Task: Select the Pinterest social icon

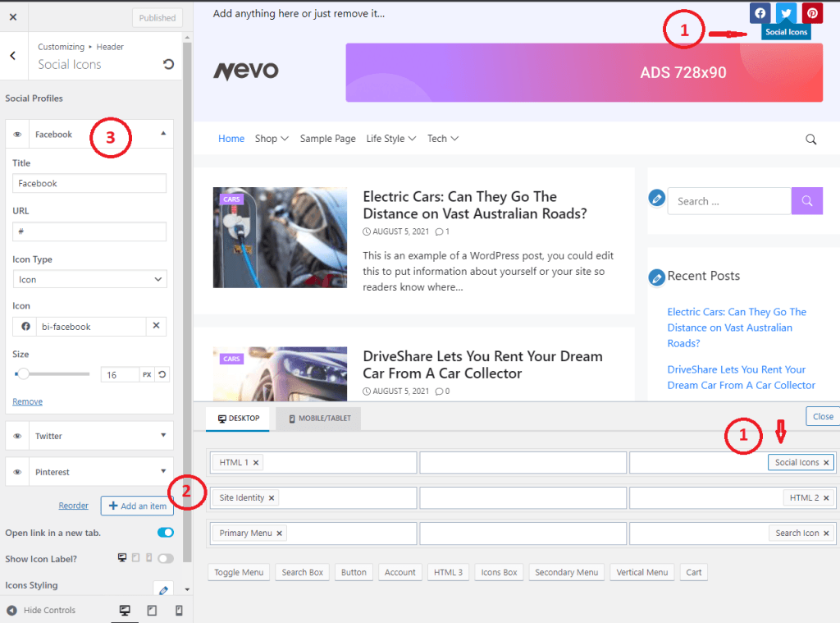Action: pyautogui.click(x=812, y=12)
